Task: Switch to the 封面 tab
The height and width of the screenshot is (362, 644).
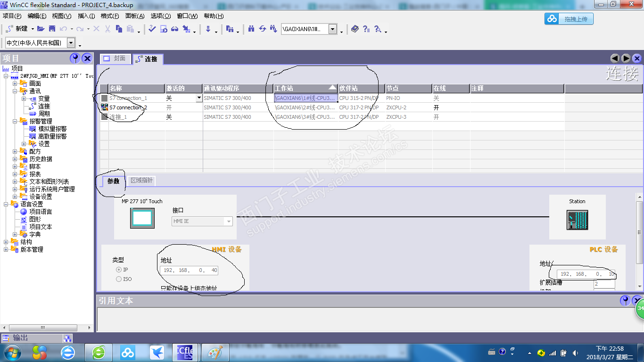Action: click(x=115, y=58)
